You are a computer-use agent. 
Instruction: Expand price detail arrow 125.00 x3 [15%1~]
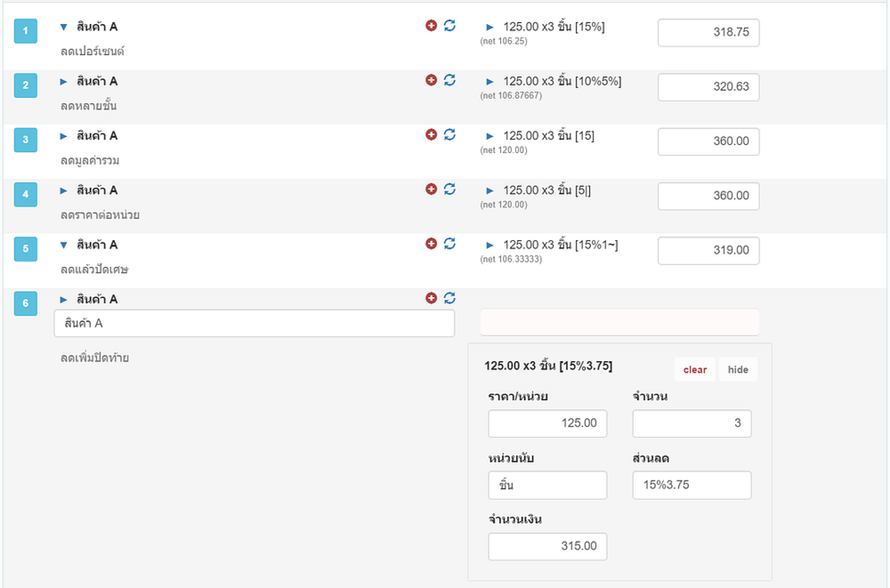[489, 245]
